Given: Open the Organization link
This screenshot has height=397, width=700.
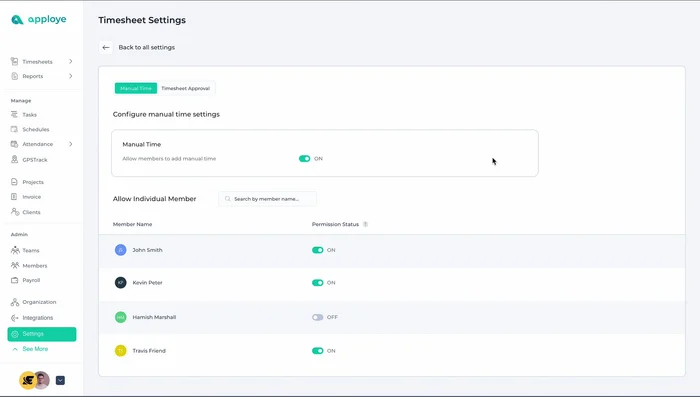Looking at the screenshot, I should pyautogui.click(x=39, y=302).
